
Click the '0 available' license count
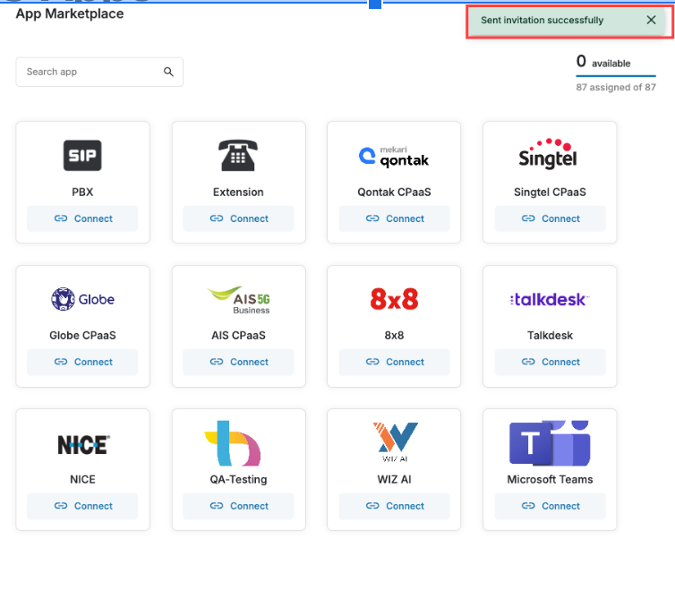[603, 62]
